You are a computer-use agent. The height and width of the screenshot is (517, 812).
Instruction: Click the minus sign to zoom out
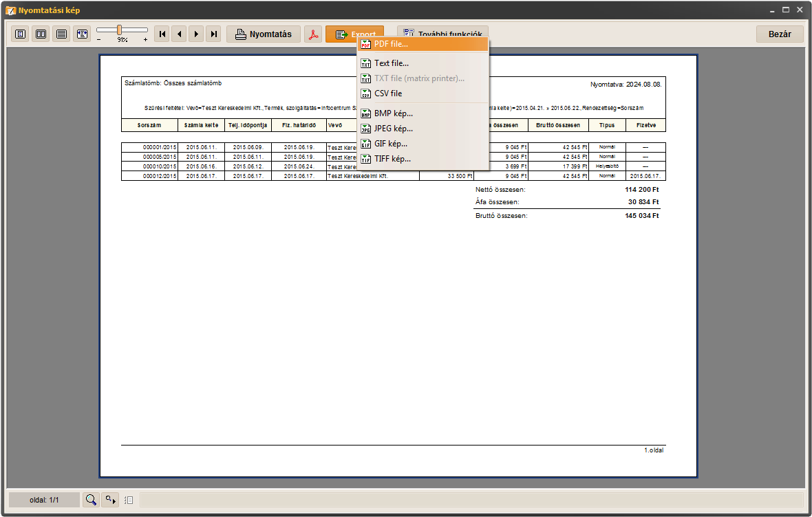click(99, 39)
